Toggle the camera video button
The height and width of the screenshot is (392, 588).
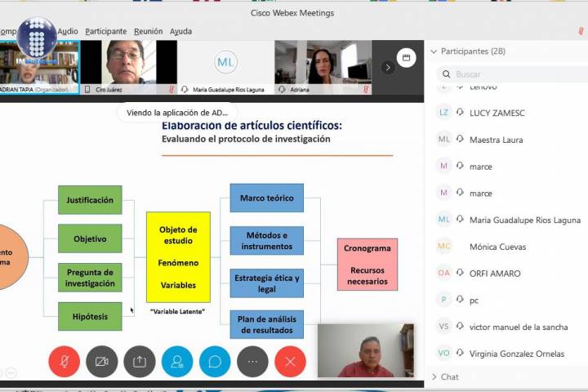point(102,361)
